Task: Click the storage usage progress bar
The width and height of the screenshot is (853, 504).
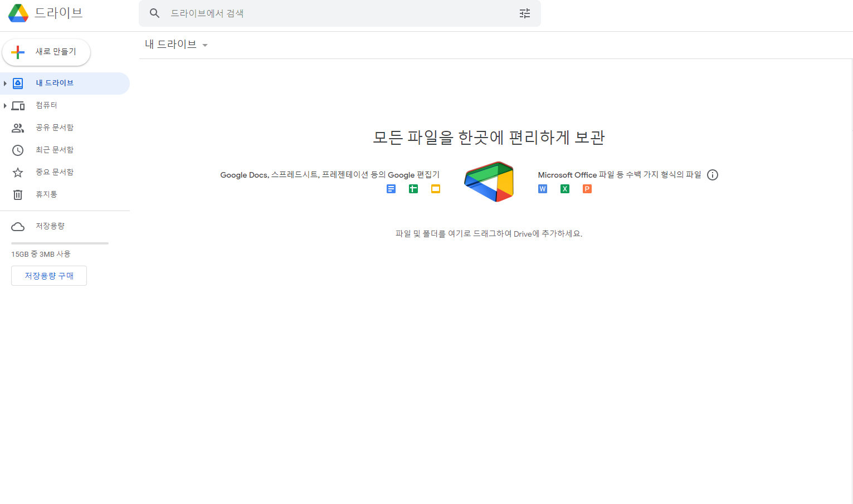Action: pos(60,243)
